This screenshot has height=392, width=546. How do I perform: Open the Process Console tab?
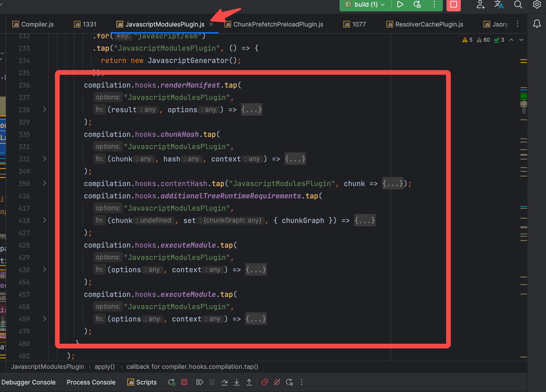(x=91, y=382)
